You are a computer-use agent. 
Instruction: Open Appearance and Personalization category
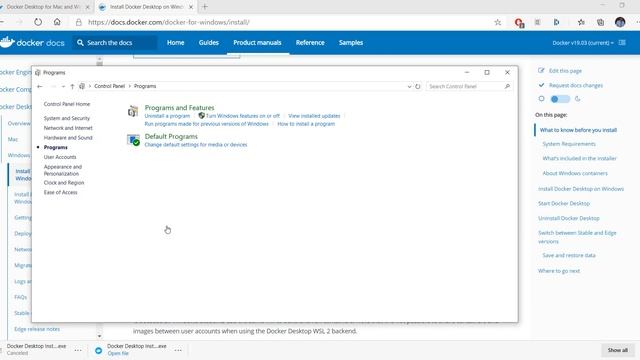63,170
